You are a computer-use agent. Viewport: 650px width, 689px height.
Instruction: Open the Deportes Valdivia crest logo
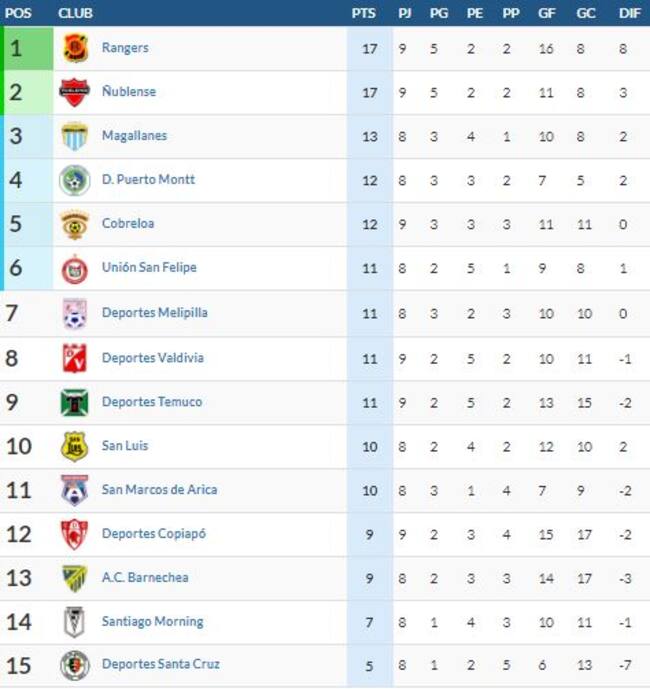[x=75, y=358]
